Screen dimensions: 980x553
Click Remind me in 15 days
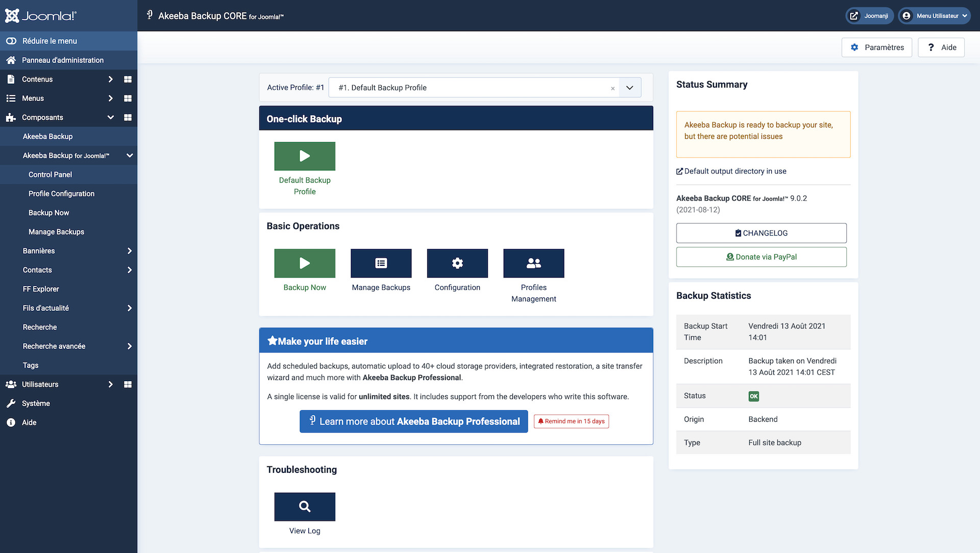point(571,421)
